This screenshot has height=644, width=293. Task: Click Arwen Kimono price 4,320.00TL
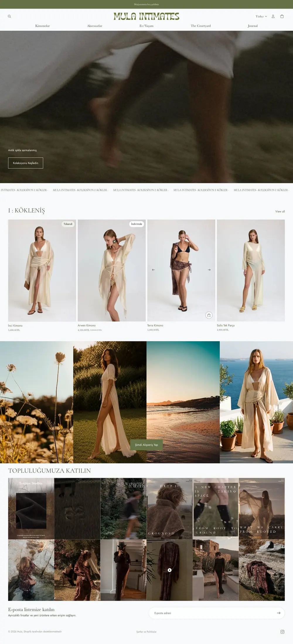84,330
